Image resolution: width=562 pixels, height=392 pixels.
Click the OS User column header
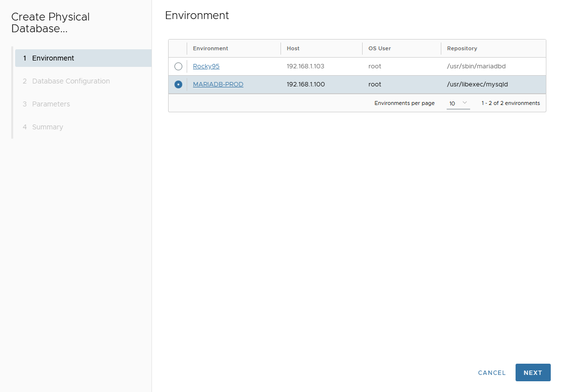click(381, 48)
